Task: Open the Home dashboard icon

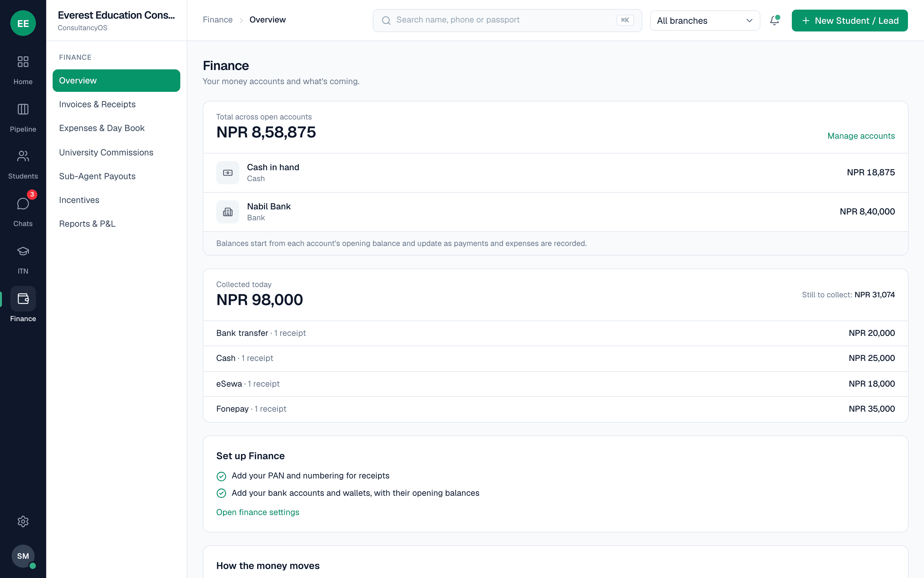Action: [23, 62]
